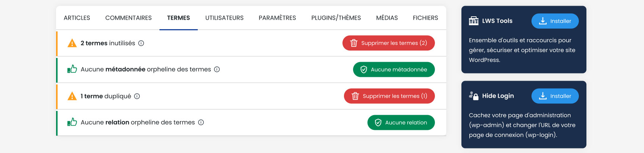Open the MÉDIAS tab
Screen dimensions: 644x153
coord(387,18)
